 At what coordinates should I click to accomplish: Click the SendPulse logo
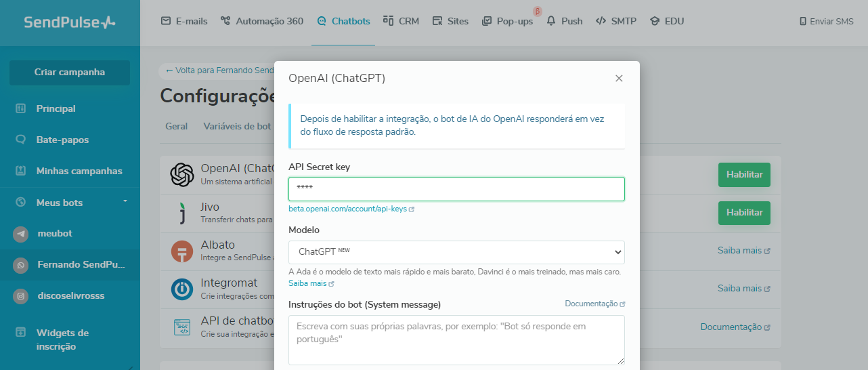(x=69, y=22)
